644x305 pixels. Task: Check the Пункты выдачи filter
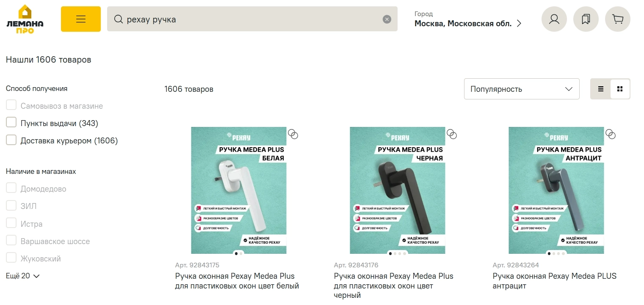click(x=11, y=123)
